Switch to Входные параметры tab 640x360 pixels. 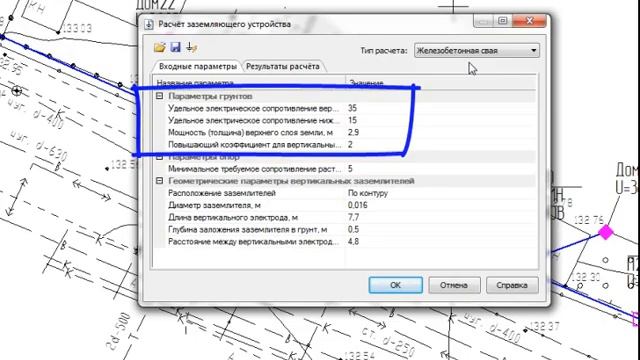click(197, 66)
